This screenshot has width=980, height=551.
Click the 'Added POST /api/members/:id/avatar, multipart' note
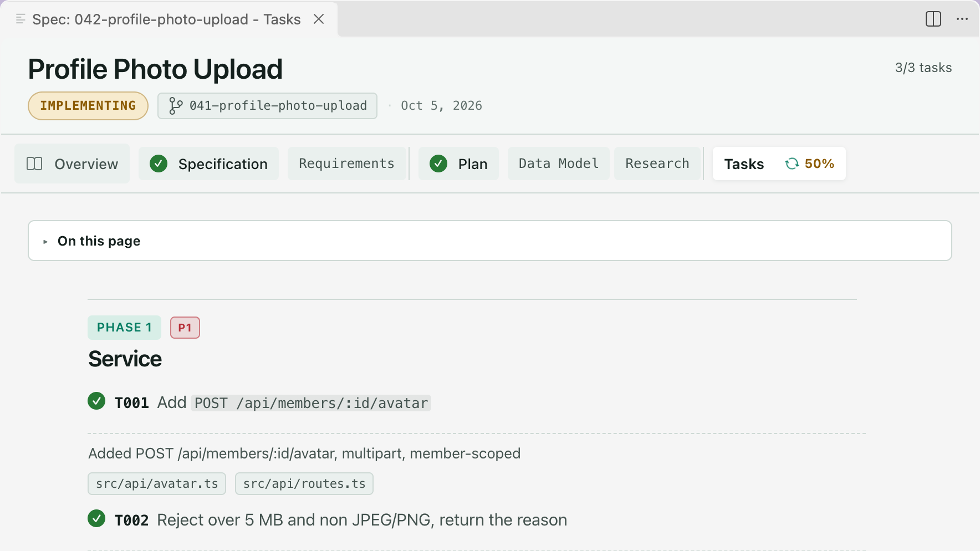click(x=304, y=453)
